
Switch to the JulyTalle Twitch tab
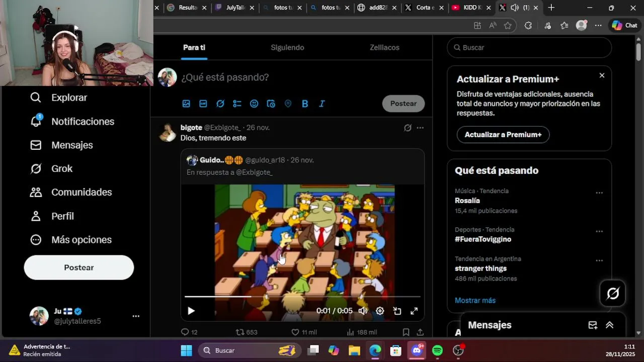tap(235, 8)
